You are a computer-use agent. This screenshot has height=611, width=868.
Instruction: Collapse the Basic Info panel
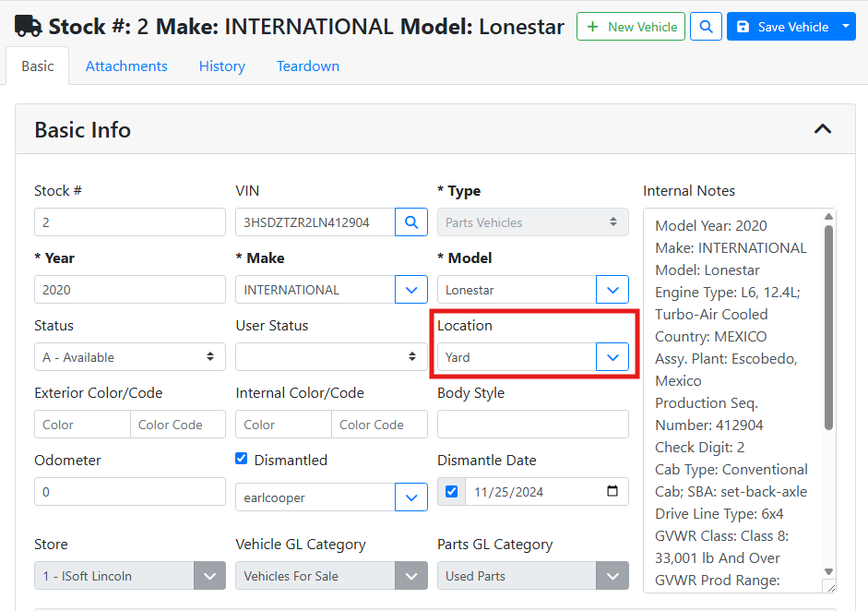click(x=822, y=129)
